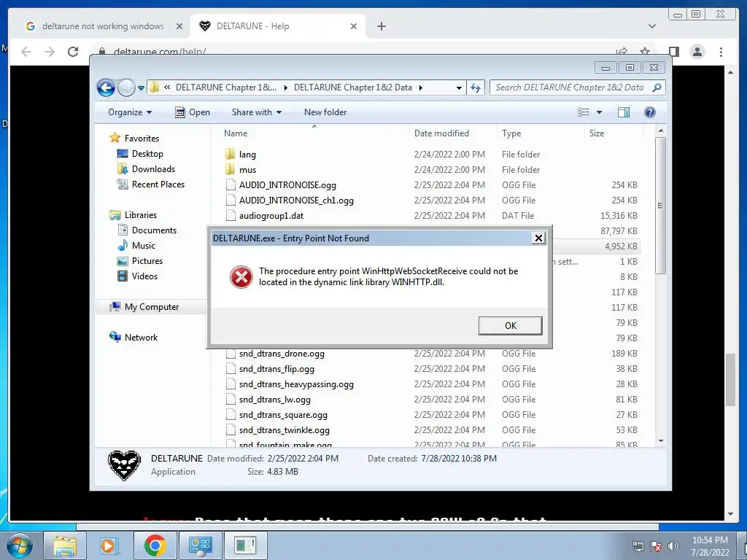Open the Windows Start menu

tap(18, 545)
